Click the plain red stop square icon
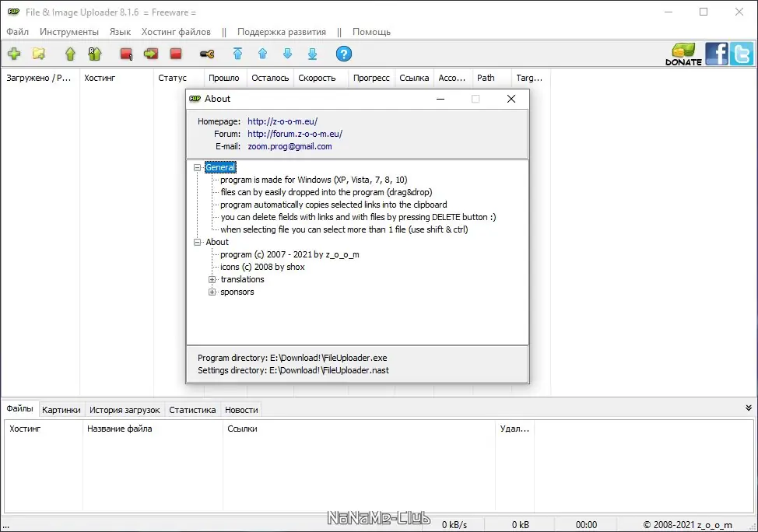This screenshot has height=532, width=758. (x=176, y=54)
